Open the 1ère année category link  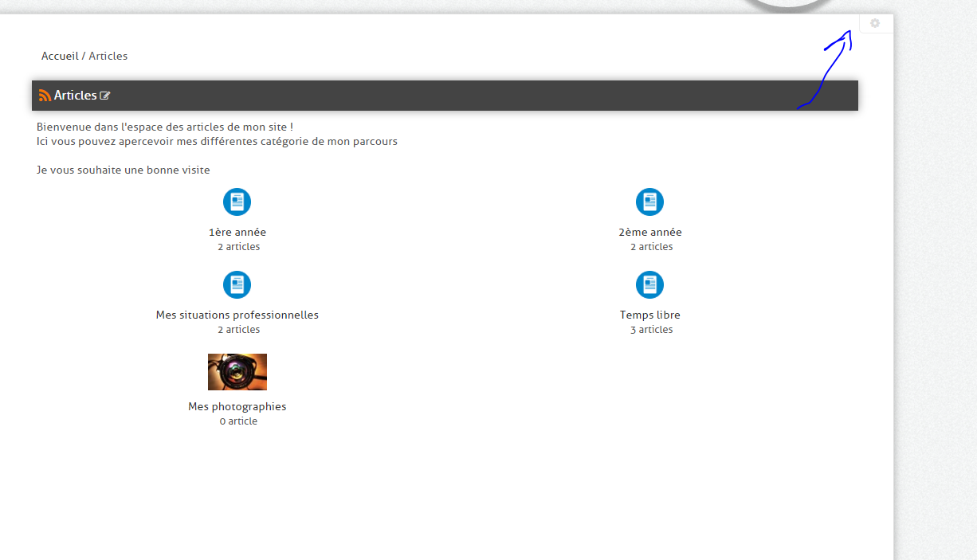pos(237,233)
